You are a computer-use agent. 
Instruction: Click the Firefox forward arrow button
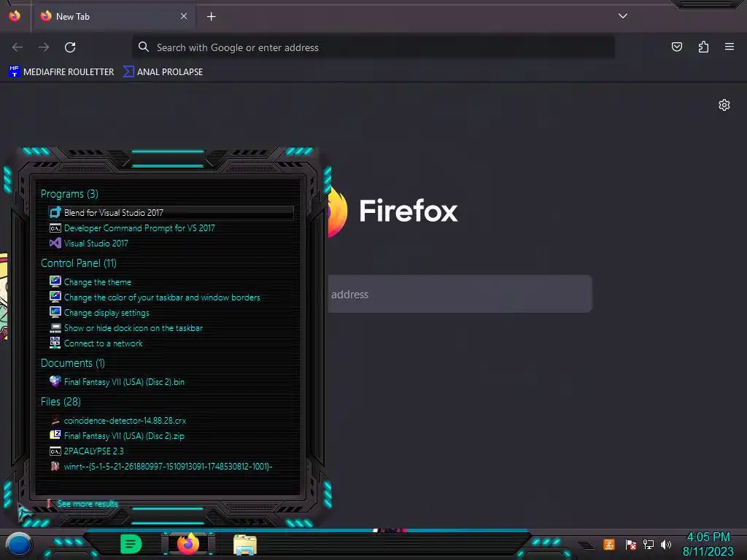[44, 47]
